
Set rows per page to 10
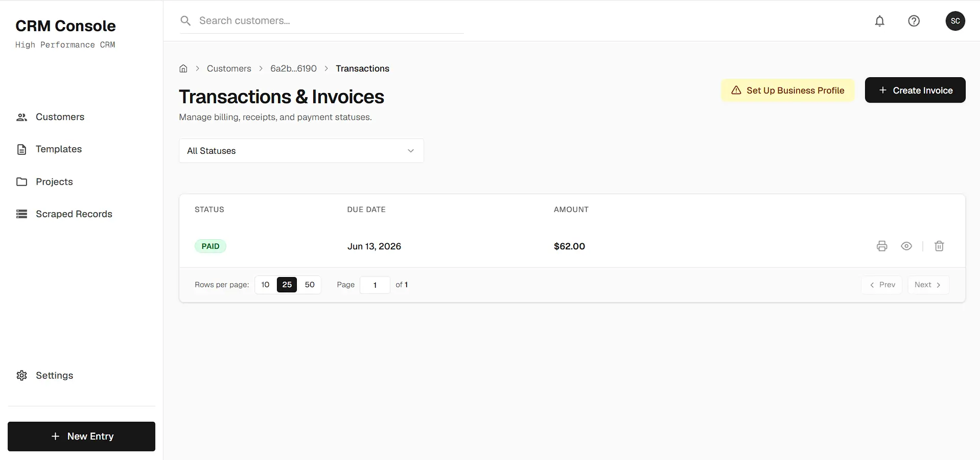(265, 285)
